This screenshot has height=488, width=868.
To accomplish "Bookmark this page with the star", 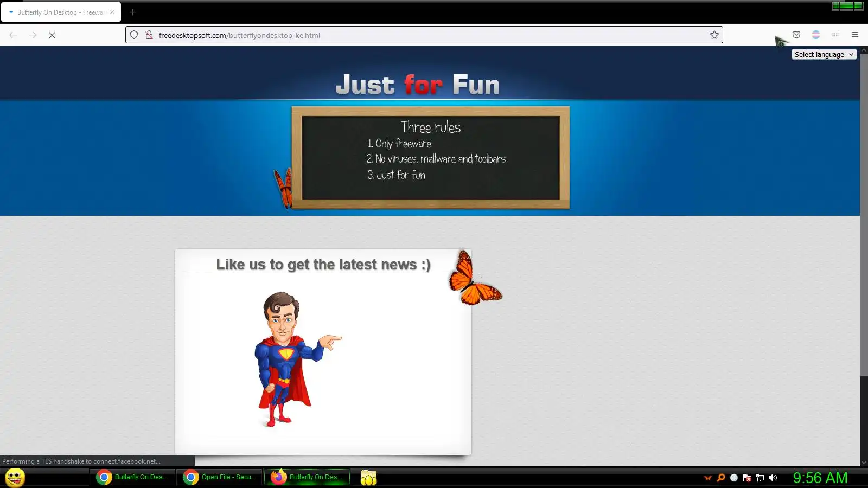I will [x=714, y=35].
